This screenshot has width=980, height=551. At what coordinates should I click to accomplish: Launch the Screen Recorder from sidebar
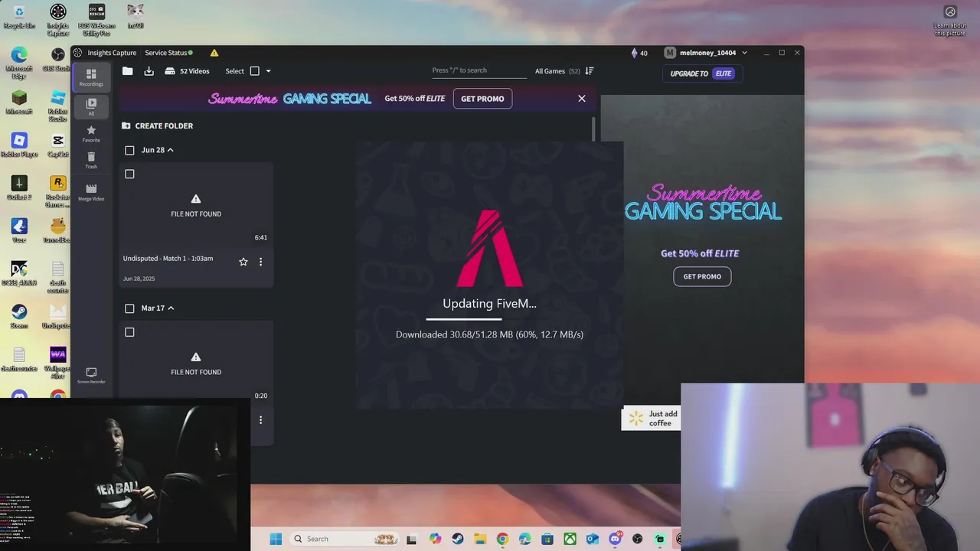pos(91,375)
